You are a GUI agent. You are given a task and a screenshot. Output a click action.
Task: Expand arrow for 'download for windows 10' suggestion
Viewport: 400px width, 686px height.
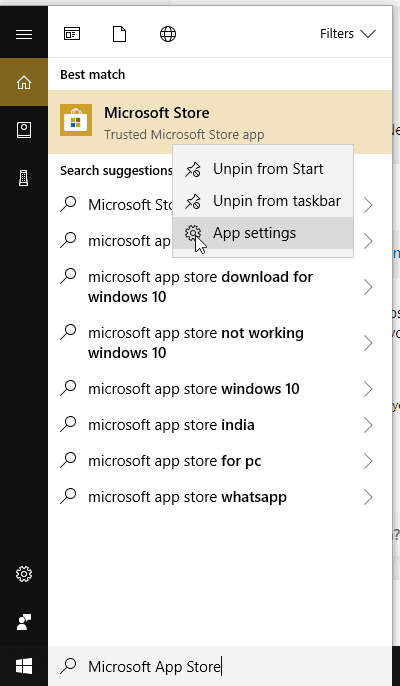tap(368, 287)
